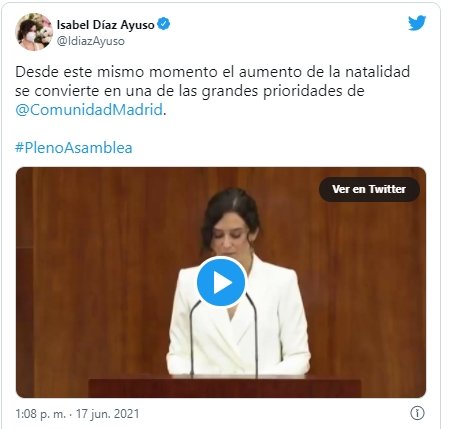Play the embedded tweet video
Screen dimensions: 450x429
(x=221, y=282)
